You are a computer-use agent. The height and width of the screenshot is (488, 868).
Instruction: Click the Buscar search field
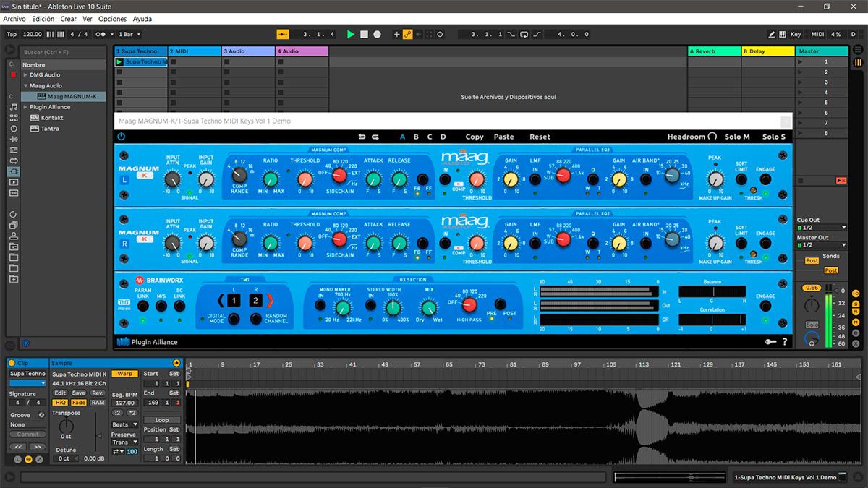[64, 52]
